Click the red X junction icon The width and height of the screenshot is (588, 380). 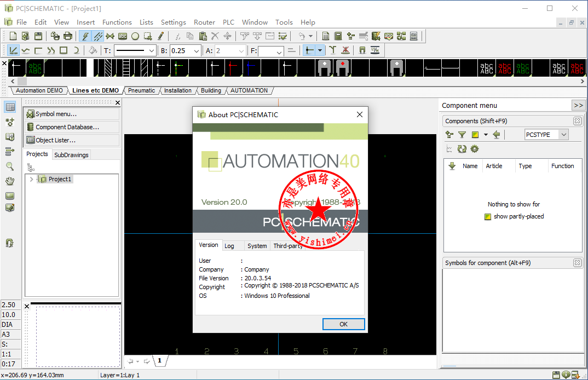coord(346,50)
